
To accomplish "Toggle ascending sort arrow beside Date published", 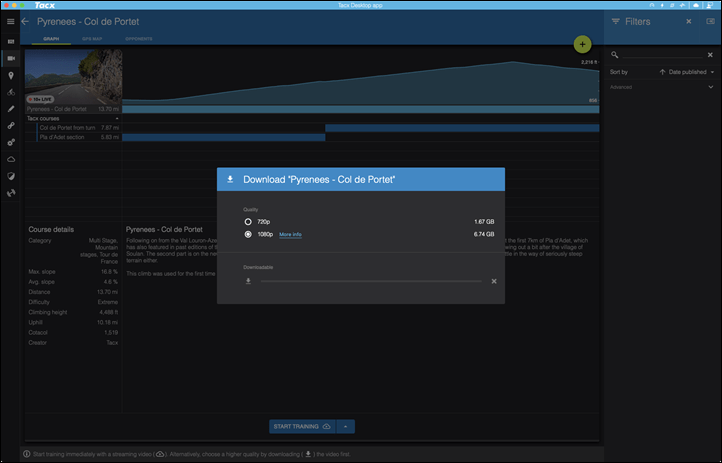I will coord(662,72).
